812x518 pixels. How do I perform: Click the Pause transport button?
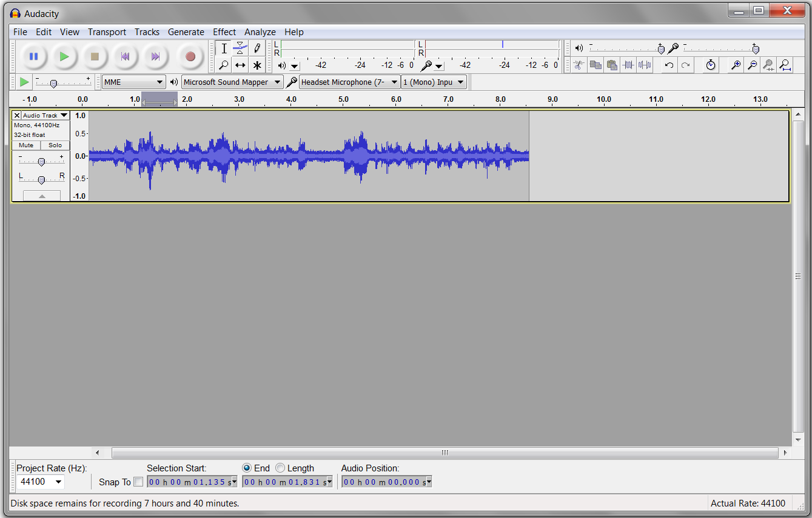pos(34,56)
